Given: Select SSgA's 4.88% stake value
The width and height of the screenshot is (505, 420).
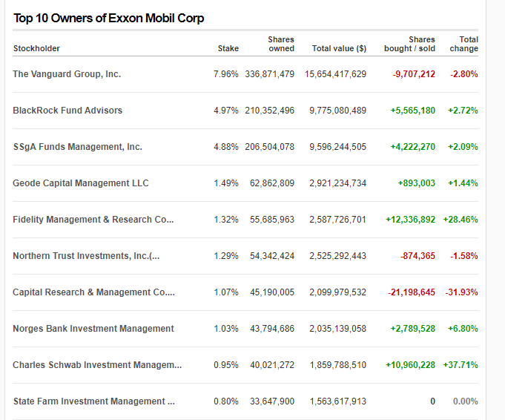Looking at the screenshot, I should (x=226, y=147).
